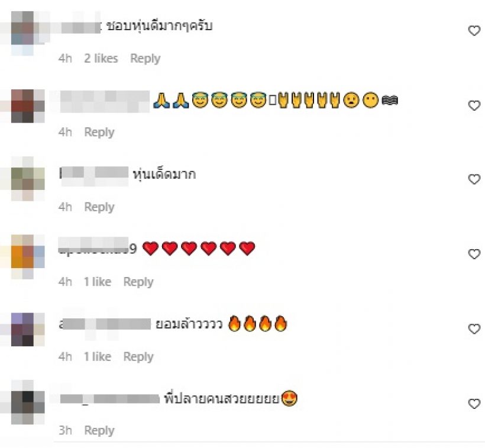Reply to the 'หุ่นเด็ดมาก' comment
Image resolution: width=485 pixels, height=448 pixels.
coord(99,207)
